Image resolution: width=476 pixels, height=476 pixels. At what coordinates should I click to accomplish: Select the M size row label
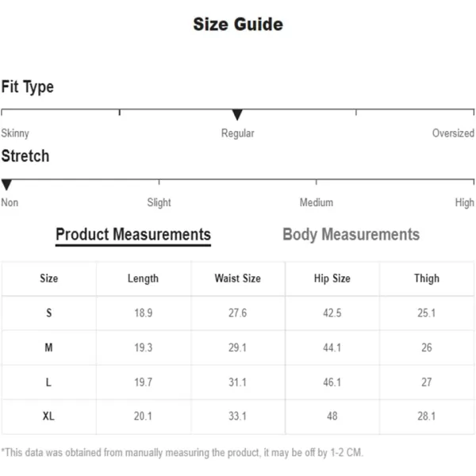48,347
